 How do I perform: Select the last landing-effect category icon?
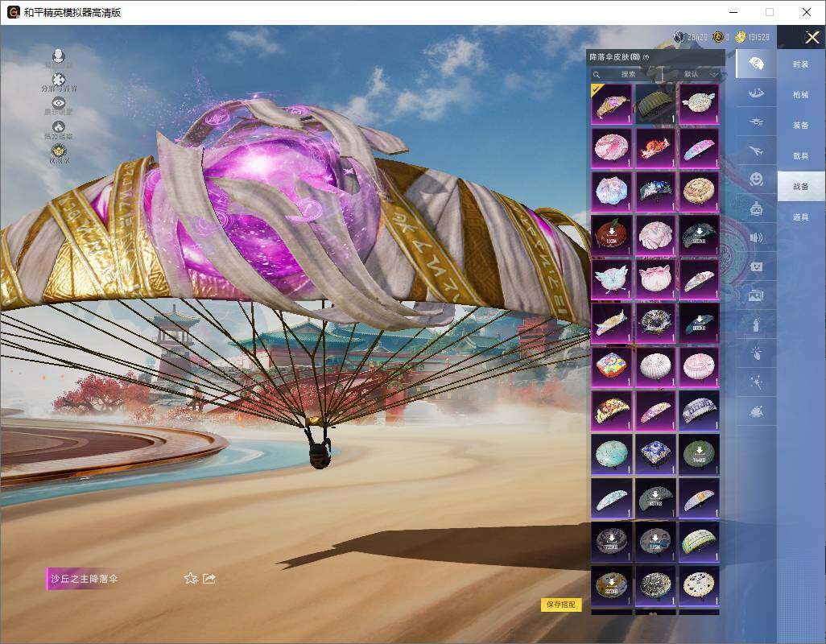(x=756, y=411)
